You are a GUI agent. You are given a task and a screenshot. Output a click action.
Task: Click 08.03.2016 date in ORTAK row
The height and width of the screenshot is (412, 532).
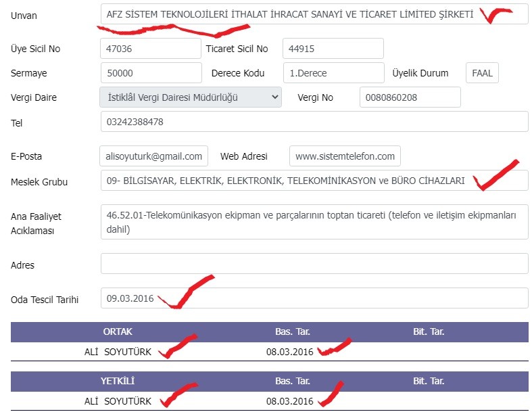coord(290,352)
